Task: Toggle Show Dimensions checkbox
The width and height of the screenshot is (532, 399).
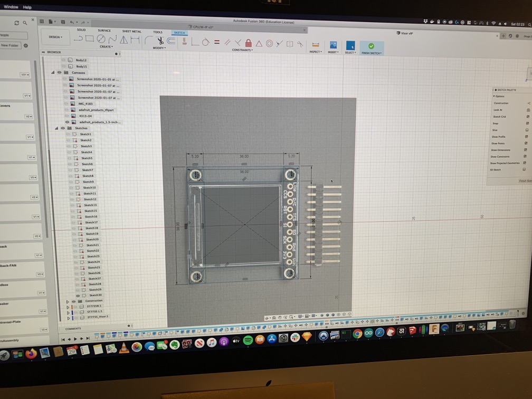Action: click(x=526, y=150)
